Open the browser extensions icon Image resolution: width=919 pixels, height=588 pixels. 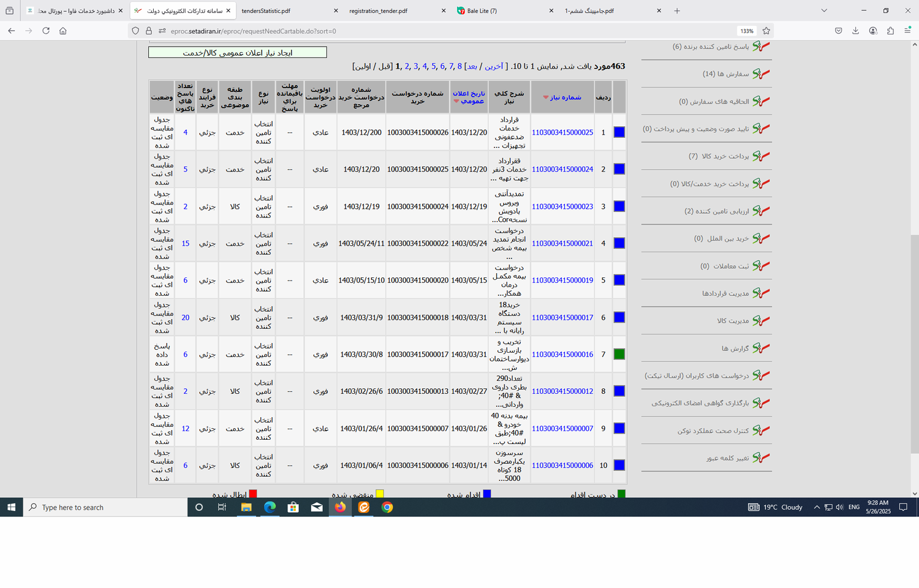(890, 31)
